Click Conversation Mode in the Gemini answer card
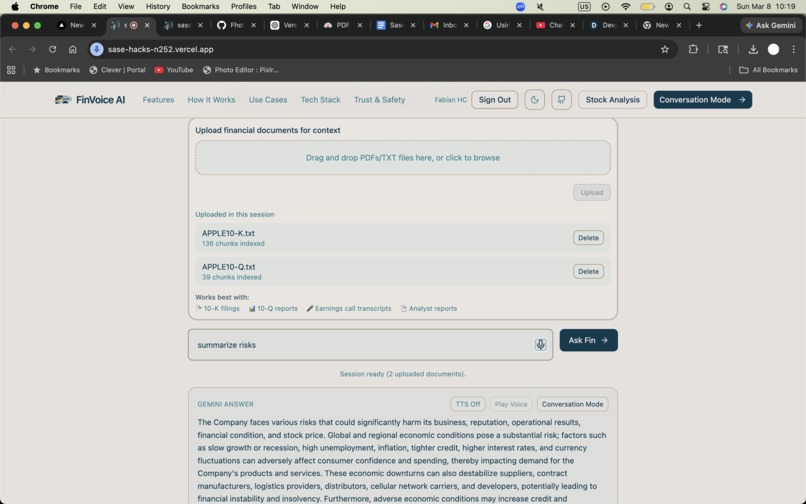Screen dimensions: 806x504 click(x=572, y=404)
